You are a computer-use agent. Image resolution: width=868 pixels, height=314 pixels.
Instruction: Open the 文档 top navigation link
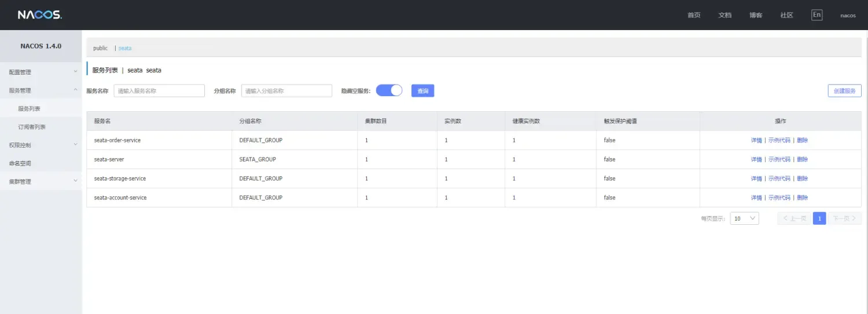(725, 15)
